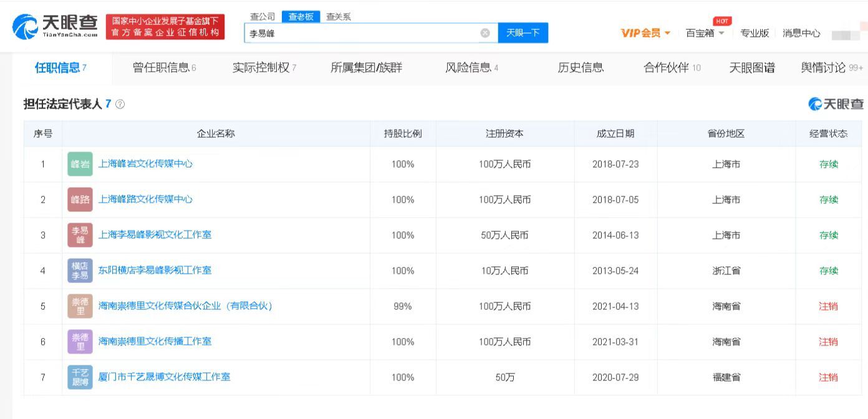Viewport: 868px width, 419px height.
Task: Click the 千艺晟博 company avatar icon
Action: pyautogui.click(x=79, y=377)
